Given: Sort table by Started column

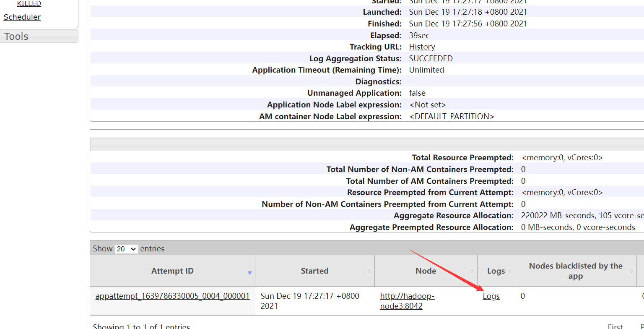Looking at the screenshot, I should 314,271.
